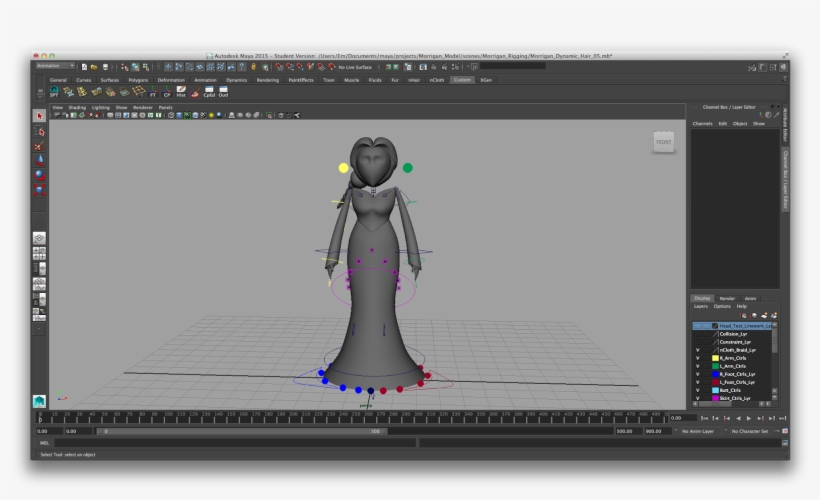Toggle visibility of L_Foot_Ctrls_Lyr
The width and height of the screenshot is (820, 500).
[x=697, y=382]
